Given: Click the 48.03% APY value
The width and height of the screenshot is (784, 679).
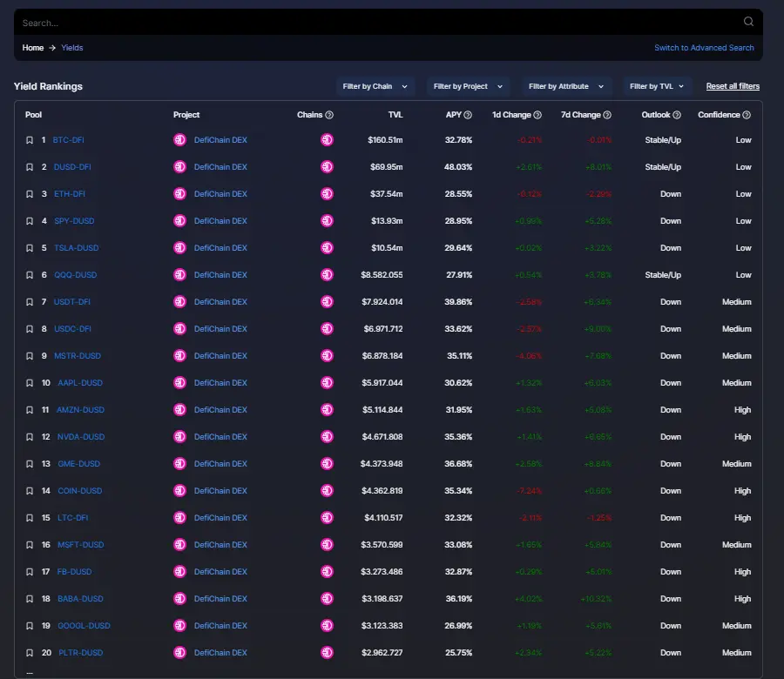Looking at the screenshot, I should pyautogui.click(x=458, y=167).
